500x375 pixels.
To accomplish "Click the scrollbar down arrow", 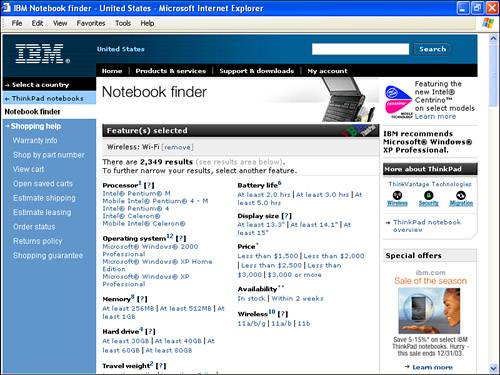I will [493, 368].
